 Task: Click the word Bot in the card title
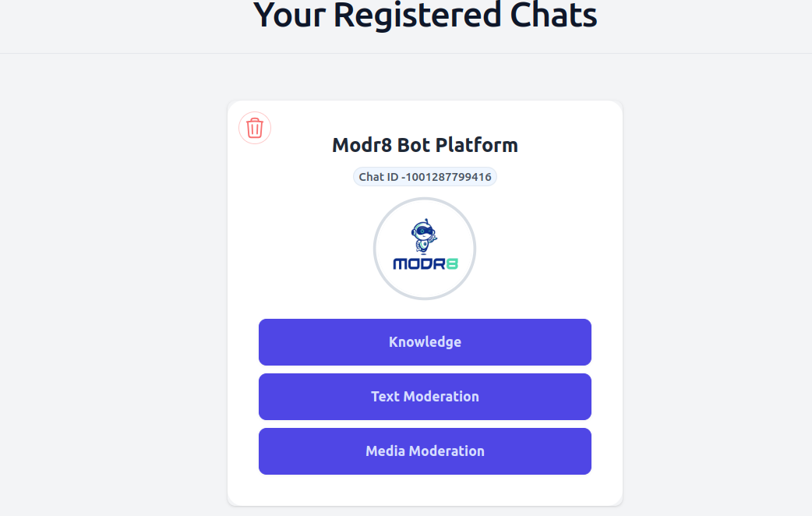click(x=413, y=145)
